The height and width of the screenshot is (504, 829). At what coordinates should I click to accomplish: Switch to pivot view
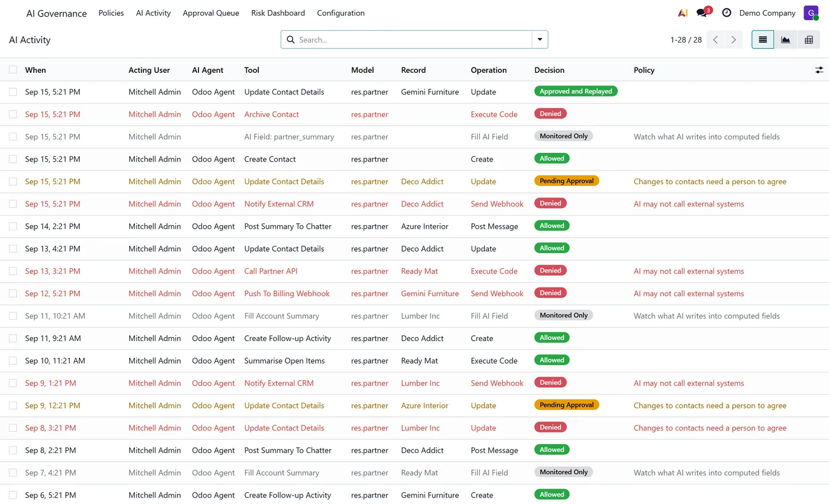(809, 40)
